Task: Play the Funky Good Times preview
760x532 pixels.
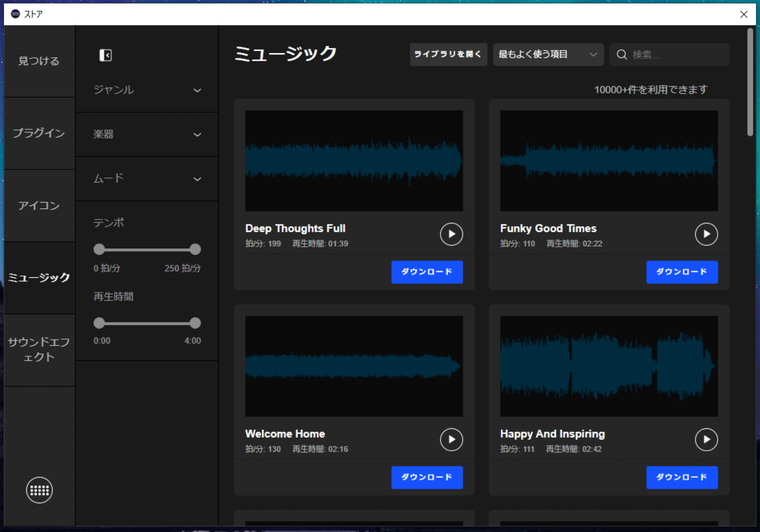Action: [706, 234]
